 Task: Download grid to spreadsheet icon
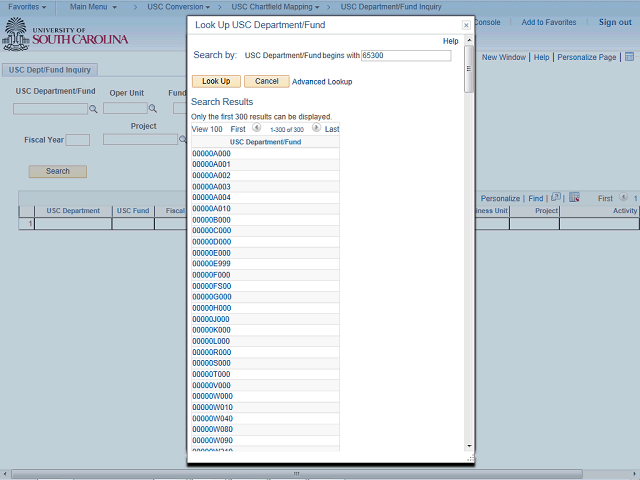pyautogui.click(x=574, y=198)
